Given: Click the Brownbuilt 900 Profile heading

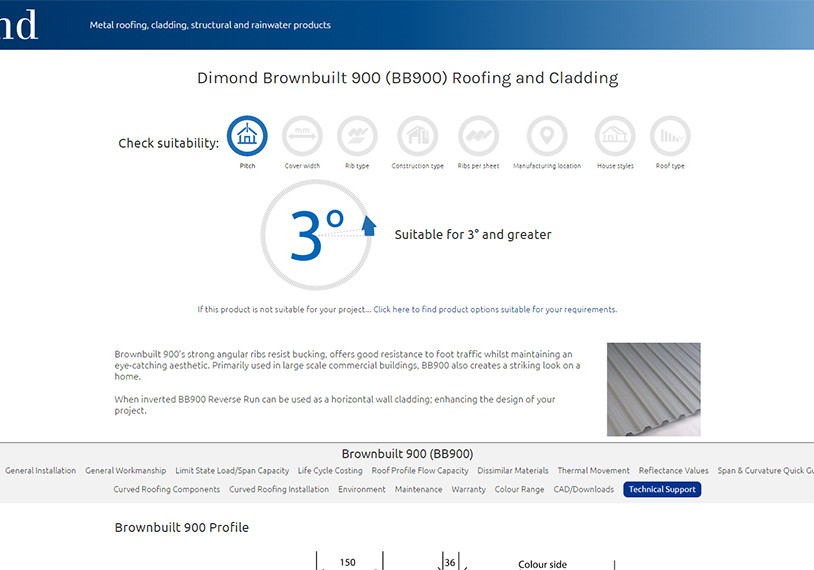Looking at the screenshot, I should click(x=182, y=527).
